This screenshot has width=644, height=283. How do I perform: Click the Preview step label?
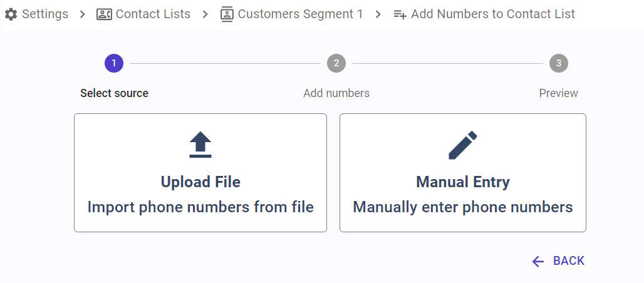pyautogui.click(x=559, y=93)
